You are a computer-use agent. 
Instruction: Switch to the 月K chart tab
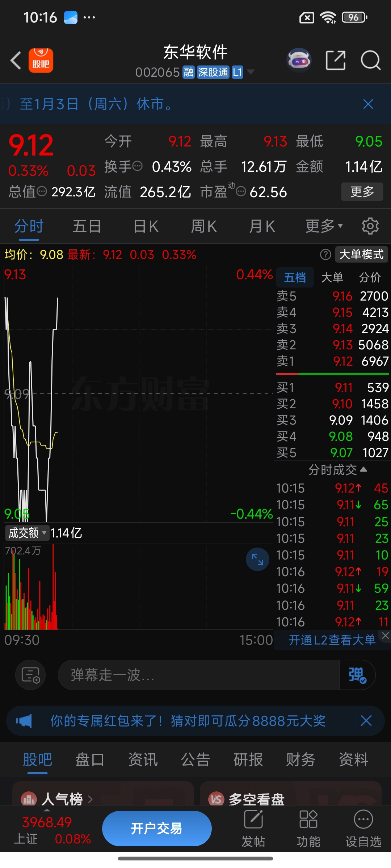[x=262, y=226]
